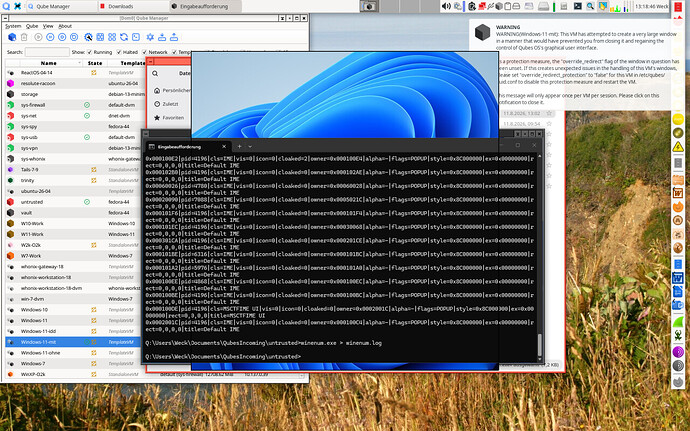The height and width of the screenshot is (431, 690).
Task: Select the sys-firewall qube row
Action: tap(75, 105)
